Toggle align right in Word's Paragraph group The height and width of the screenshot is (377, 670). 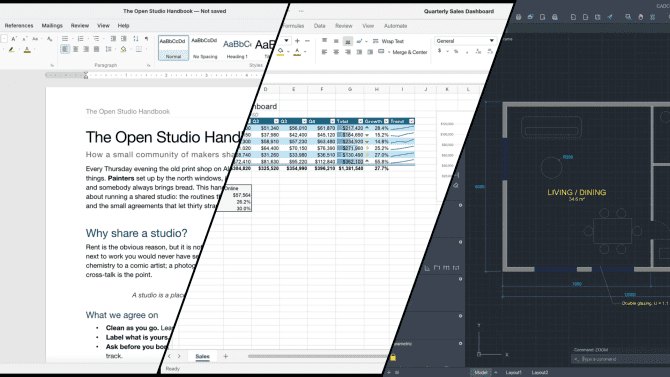tap(86, 50)
